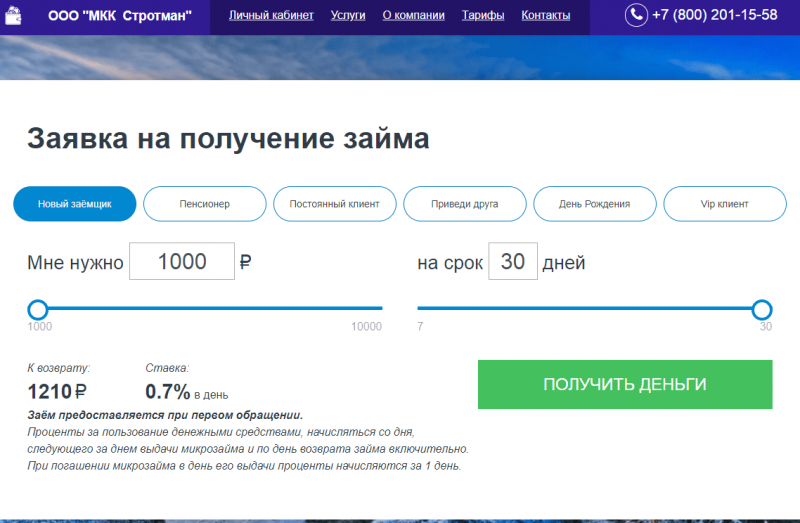The height and width of the screenshot is (523, 800).
Task: Open Тарифы menu link
Action: click(x=483, y=15)
